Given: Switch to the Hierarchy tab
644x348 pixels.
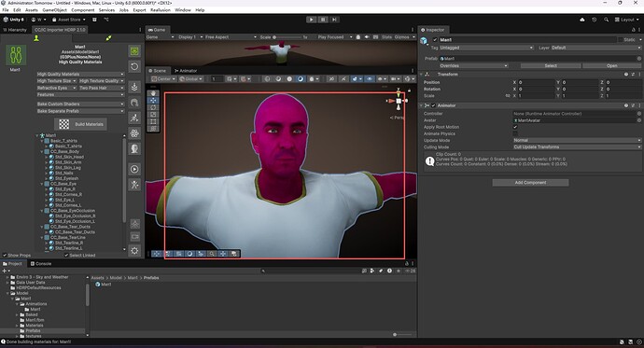Looking at the screenshot, I should pyautogui.click(x=15, y=30).
